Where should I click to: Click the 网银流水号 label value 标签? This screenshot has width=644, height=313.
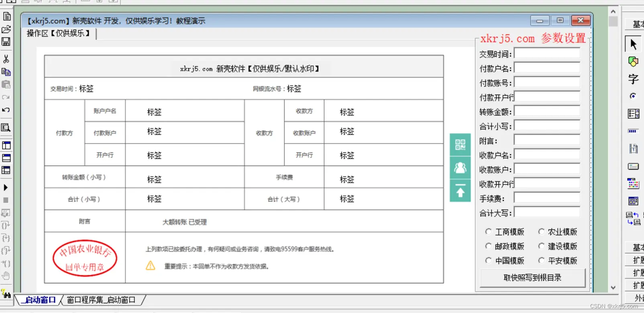coord(294,89)
